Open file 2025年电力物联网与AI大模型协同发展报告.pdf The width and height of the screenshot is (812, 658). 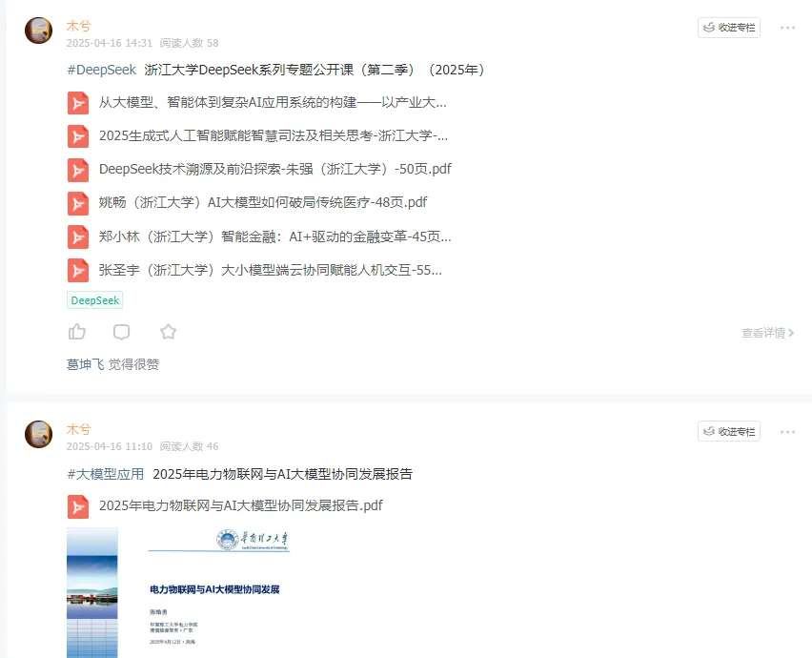241,505
